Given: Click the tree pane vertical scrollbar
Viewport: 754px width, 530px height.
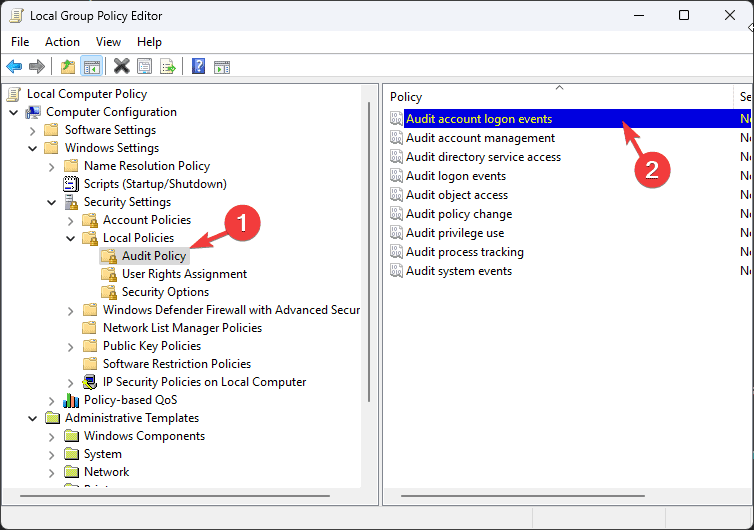Looking at the screenshot, I should coord(369,252).
